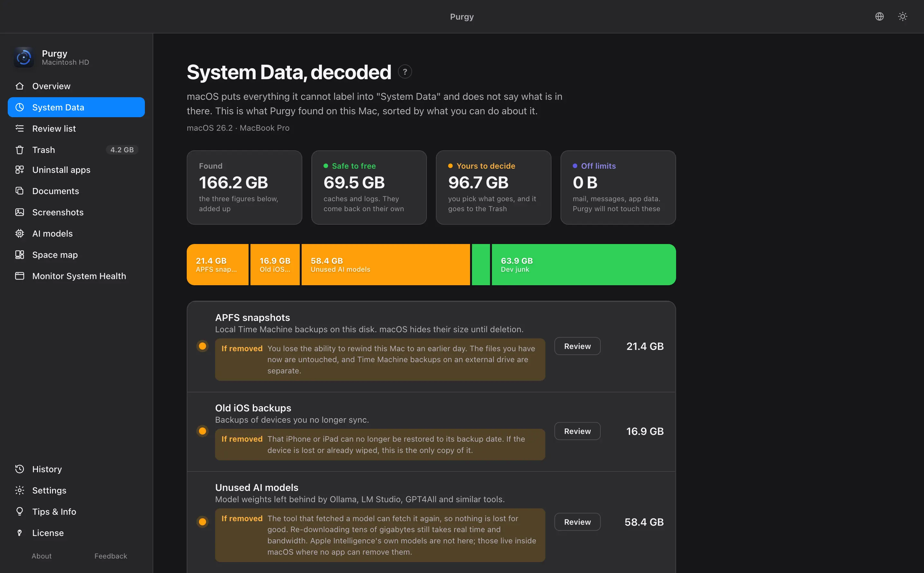This screenshot has height=573, width=924.
Task: Click the orange dot beside APFS snapshots
Action: 203,346
